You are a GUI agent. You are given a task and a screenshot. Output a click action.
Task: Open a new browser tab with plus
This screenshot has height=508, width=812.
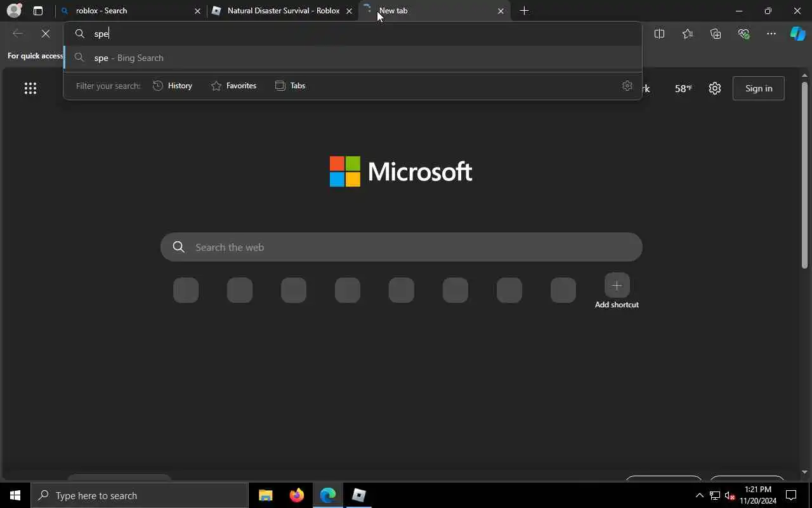click(x=524, y=11)
